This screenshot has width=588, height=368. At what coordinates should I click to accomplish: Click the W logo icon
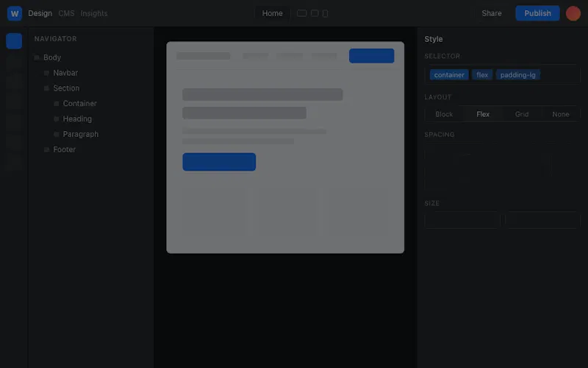pyautogui.click(x=15, y=13)
